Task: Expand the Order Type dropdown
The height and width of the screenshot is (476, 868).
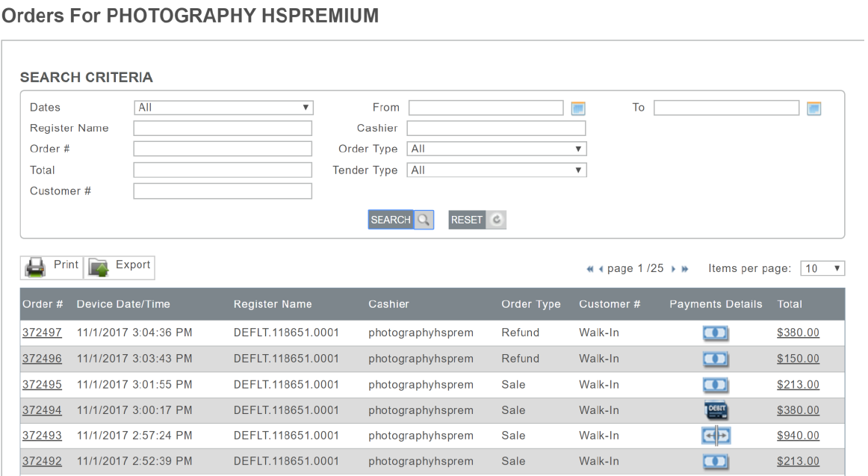Action: click(x=497, y=149)
